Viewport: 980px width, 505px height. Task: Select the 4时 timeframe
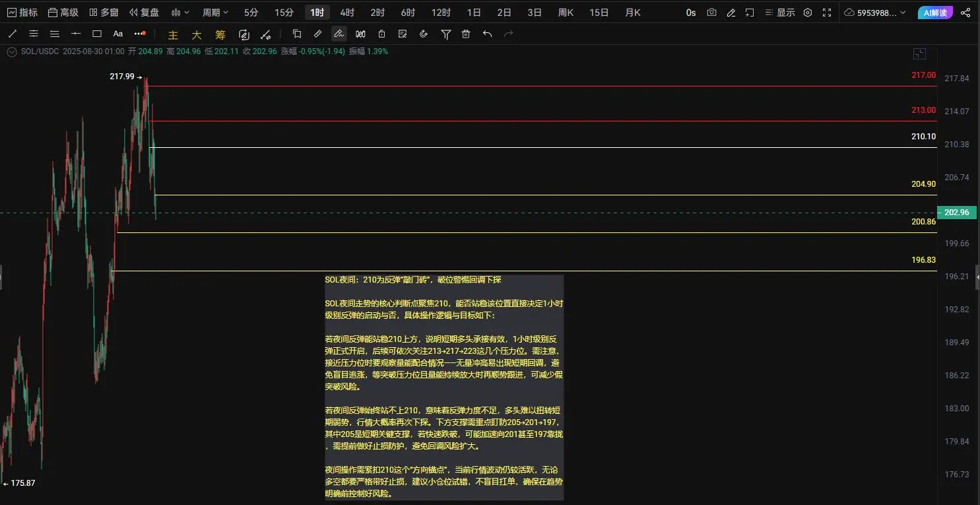tap(347, 13)
